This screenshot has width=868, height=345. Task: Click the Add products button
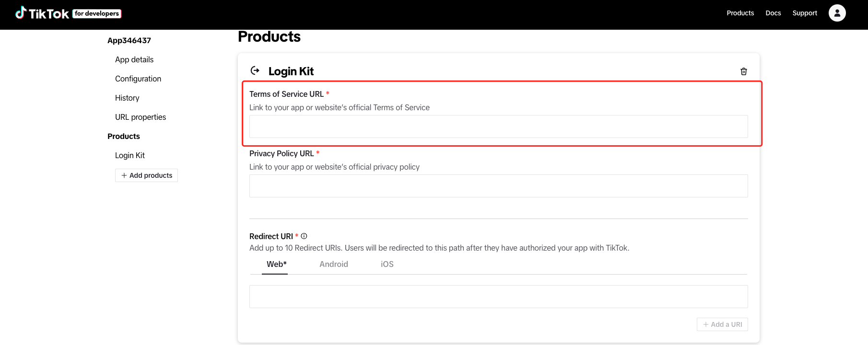point(146,175)
